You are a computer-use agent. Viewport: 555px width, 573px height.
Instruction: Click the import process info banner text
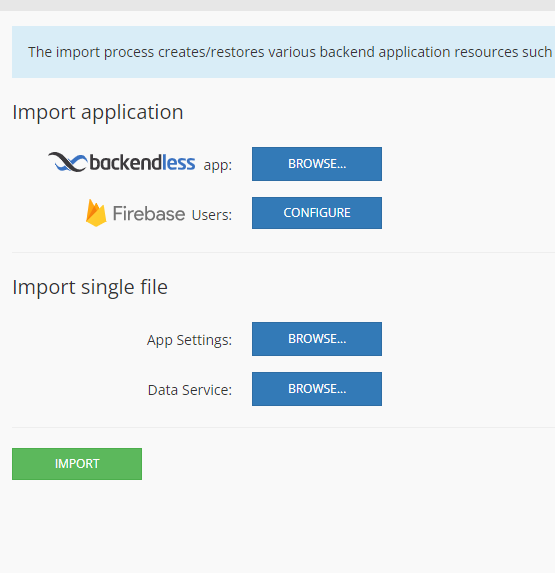290,52
